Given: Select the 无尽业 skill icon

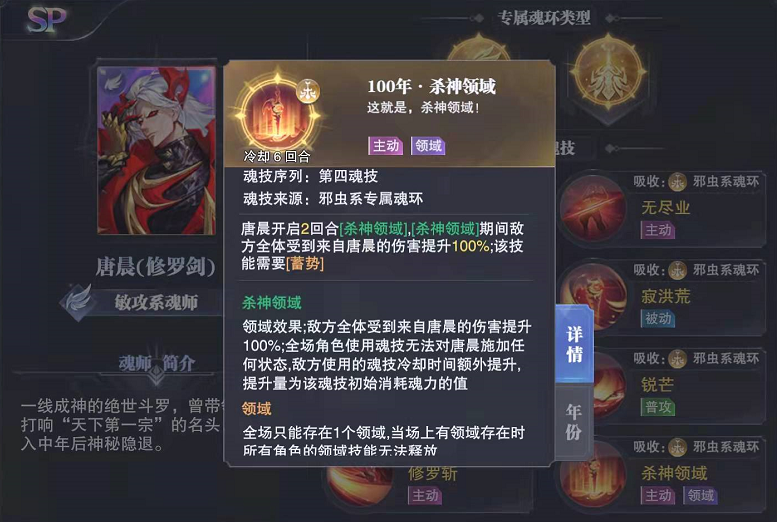Looking at the screenshot, I should point(594,208).
